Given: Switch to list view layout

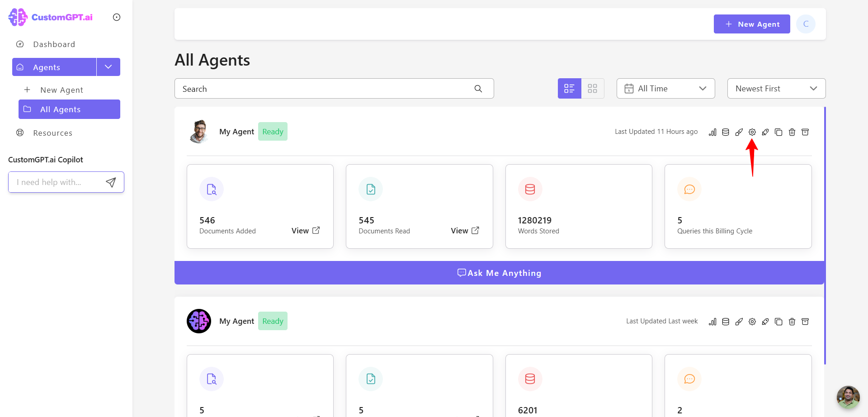Looking at the screenshot, I should click(570, 88).
